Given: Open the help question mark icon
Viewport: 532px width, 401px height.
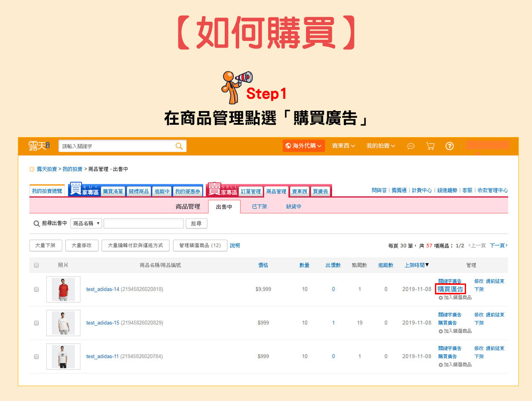Looking at the screenshot, I should (449, 146).
